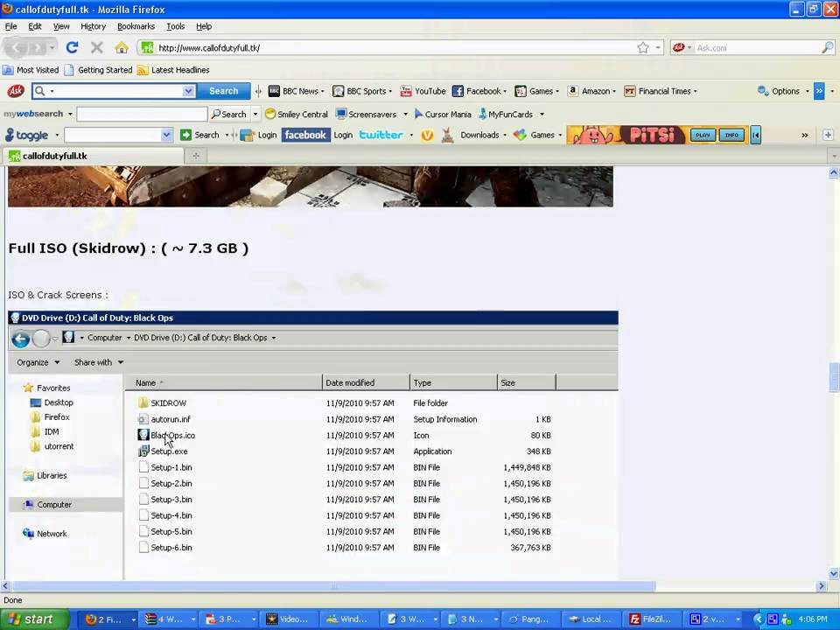Open Amazon toolbar shortcut

(x=592, y=91)
